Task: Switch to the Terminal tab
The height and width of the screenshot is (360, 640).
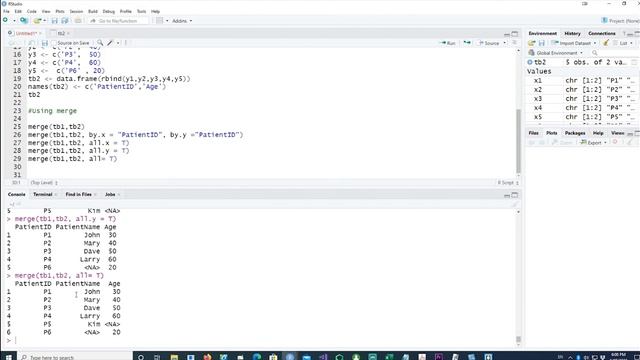Action: 42,194
